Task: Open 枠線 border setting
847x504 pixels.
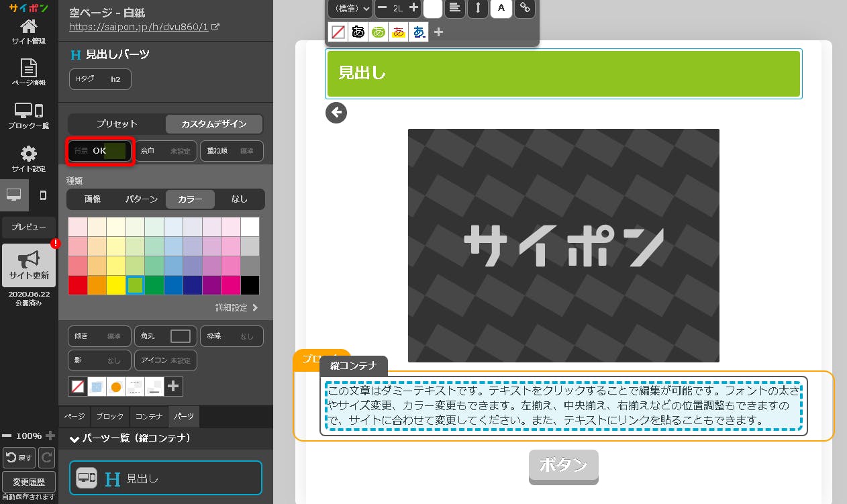Action: click(232, 336)
